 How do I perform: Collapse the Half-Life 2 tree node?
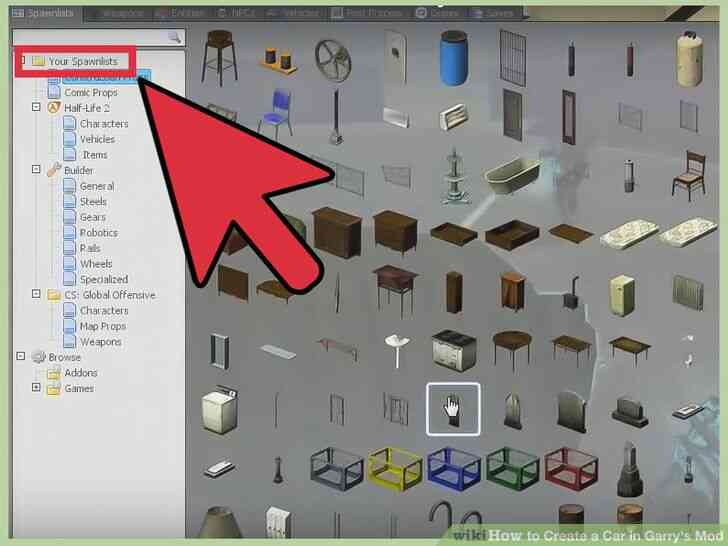[x=36, y=107]
